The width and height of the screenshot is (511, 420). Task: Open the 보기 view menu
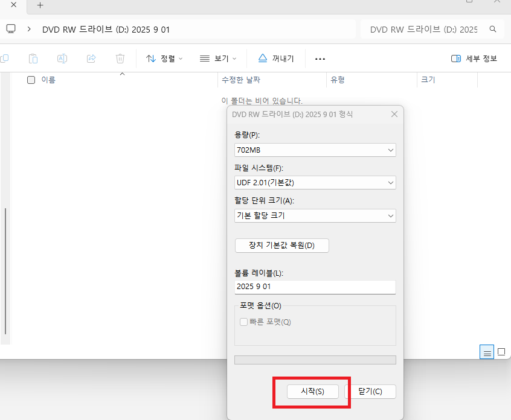218,58
